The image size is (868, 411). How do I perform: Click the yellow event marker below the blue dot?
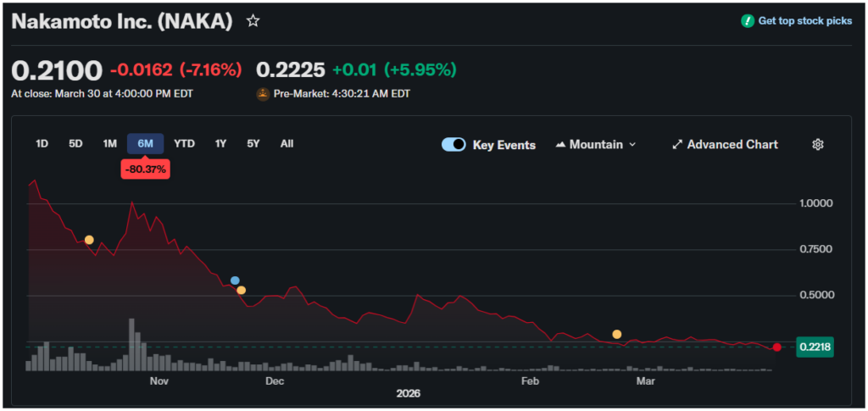coord(241,290)
